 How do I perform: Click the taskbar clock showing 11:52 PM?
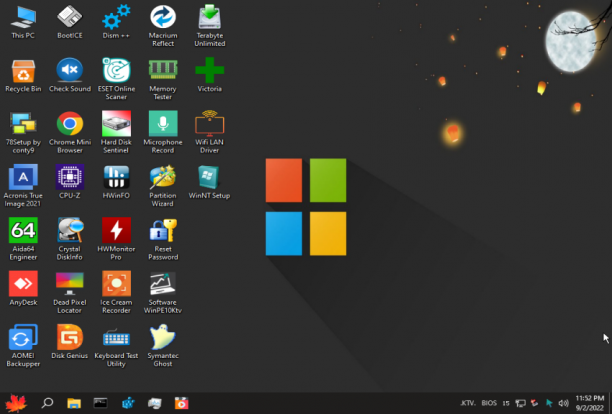[x=590, y=403]
